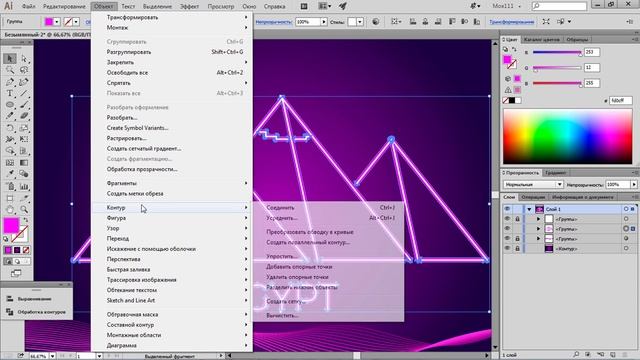The width and height of the screenshot is (640, 360).
Task: Switch to the Образцы swatches tab
Action: coord(577,40)
